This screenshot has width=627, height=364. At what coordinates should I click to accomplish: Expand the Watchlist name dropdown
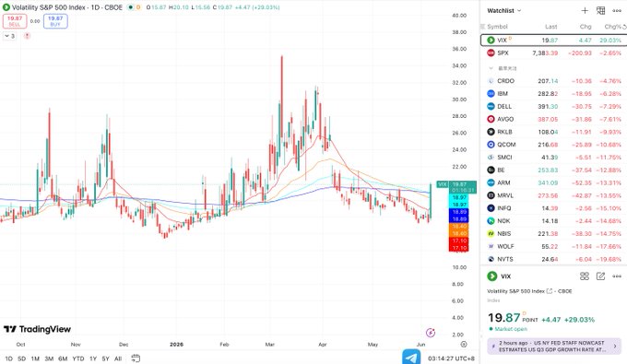(x=503, y=11)
